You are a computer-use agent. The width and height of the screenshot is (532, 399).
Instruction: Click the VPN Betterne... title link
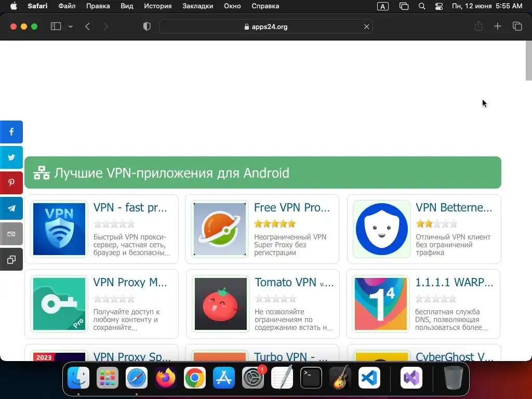454,207
